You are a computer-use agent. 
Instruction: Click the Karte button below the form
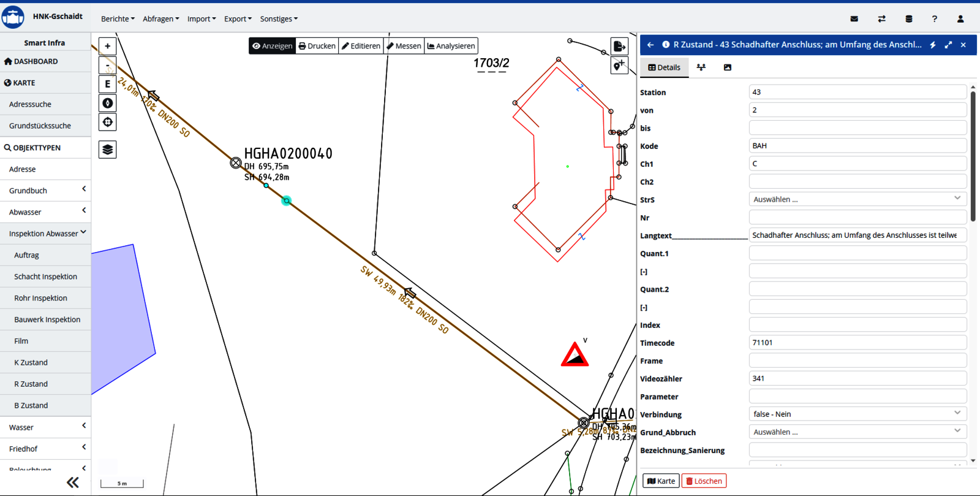(661, 481)
